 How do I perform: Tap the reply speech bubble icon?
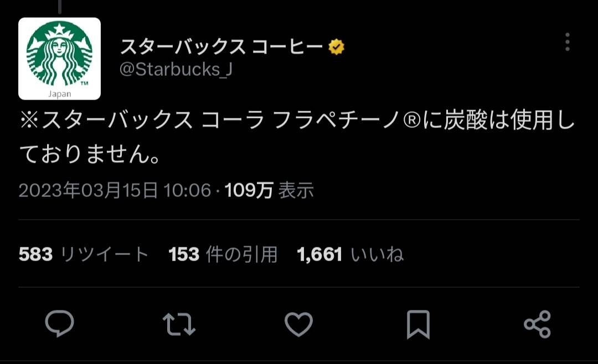click(59, 324)
